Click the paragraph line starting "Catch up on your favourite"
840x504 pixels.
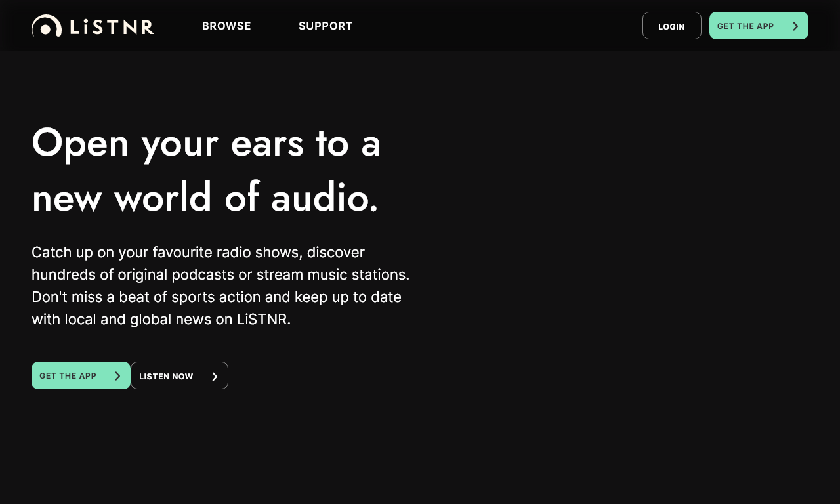(x=198, y=252)
